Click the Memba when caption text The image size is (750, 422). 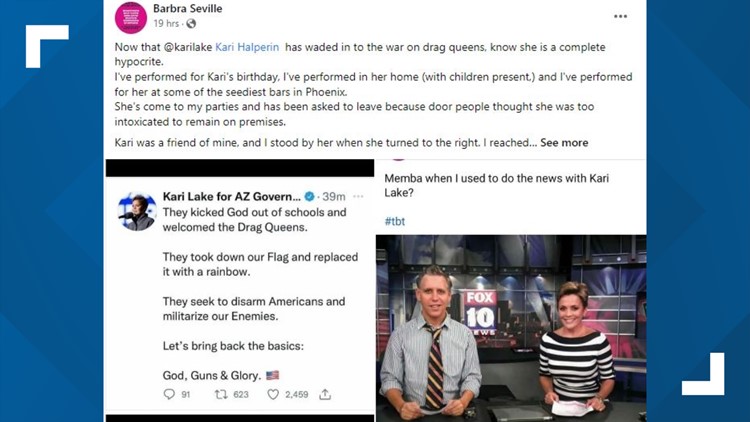(496, 185)
